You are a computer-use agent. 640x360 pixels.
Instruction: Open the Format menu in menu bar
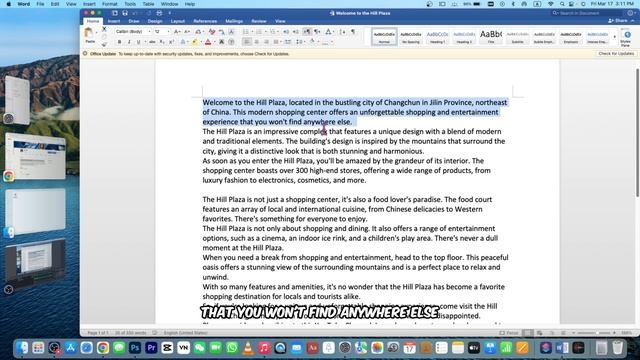110,4
